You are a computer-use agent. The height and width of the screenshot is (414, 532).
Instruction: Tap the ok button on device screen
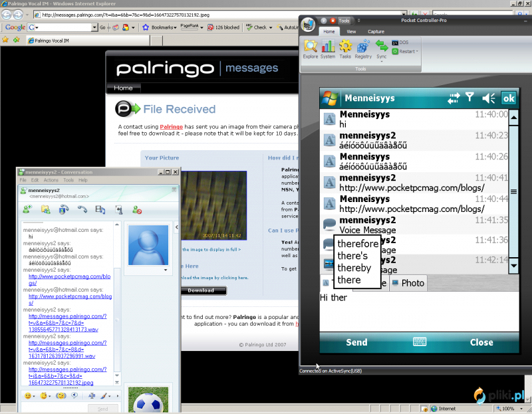tap(508, 98)
